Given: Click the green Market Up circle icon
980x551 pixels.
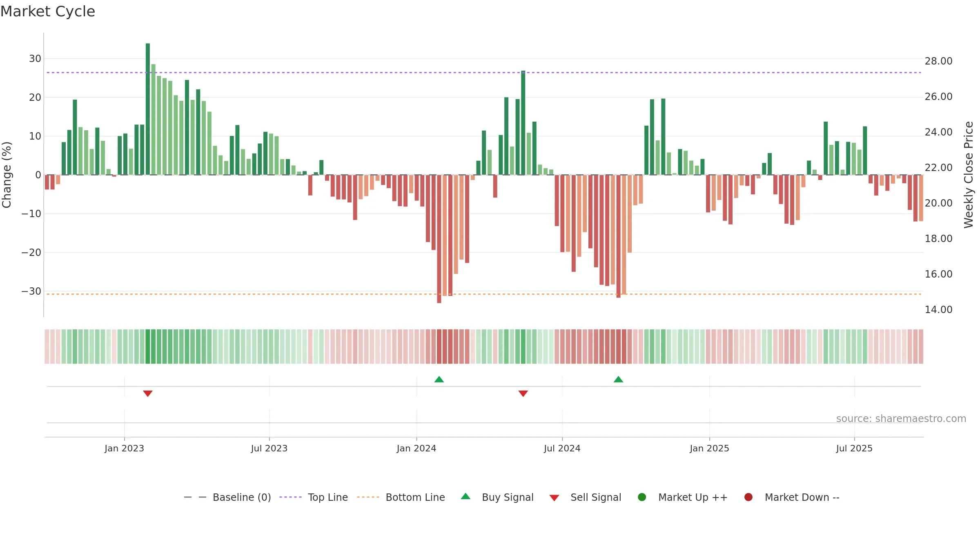Looking at the screenshot, I should pos(642,497).
